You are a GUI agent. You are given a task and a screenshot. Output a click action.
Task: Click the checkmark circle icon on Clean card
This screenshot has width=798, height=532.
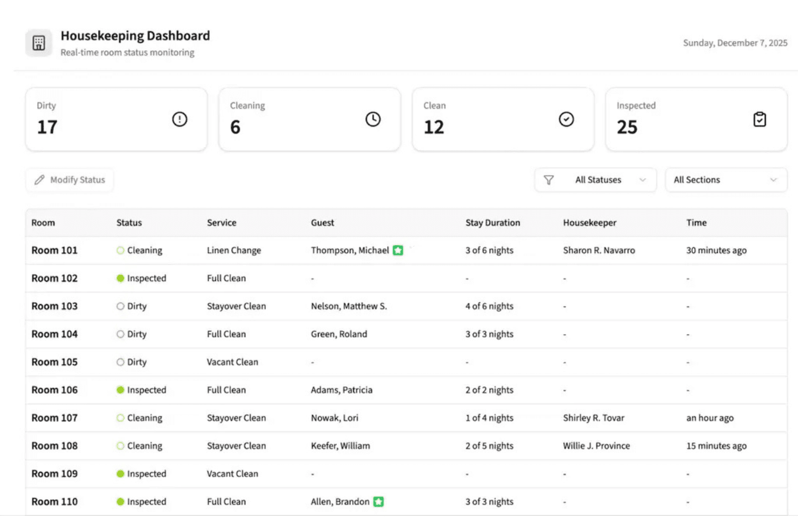coord(566,119)
